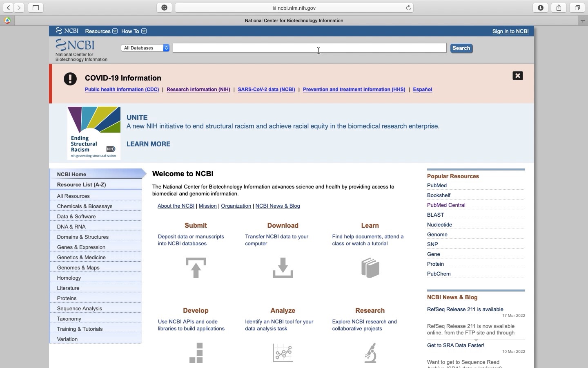Open the Analyze heading link
The height and width of the screenshot is (368, 588).
pyautogui.click(x=283, y=310)
